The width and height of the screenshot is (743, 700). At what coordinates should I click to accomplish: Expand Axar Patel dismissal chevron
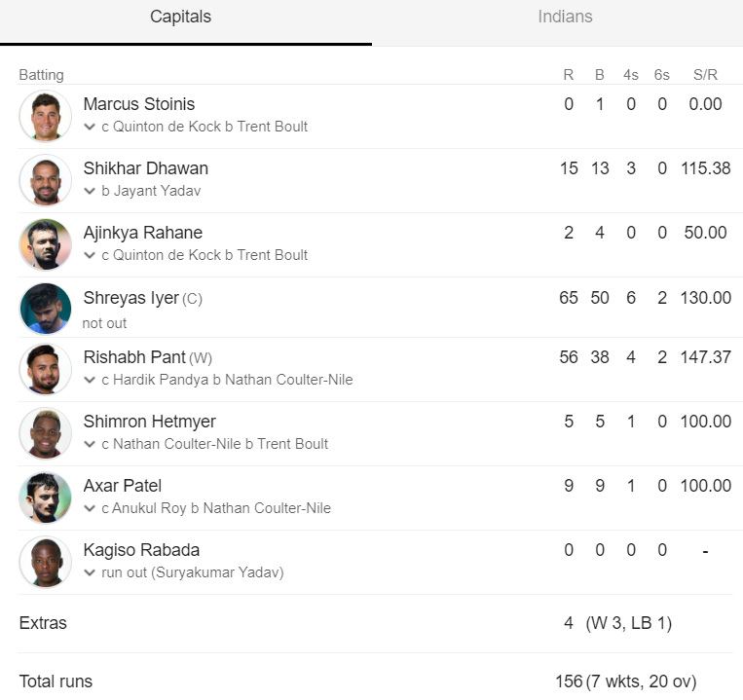pos(89,508)
